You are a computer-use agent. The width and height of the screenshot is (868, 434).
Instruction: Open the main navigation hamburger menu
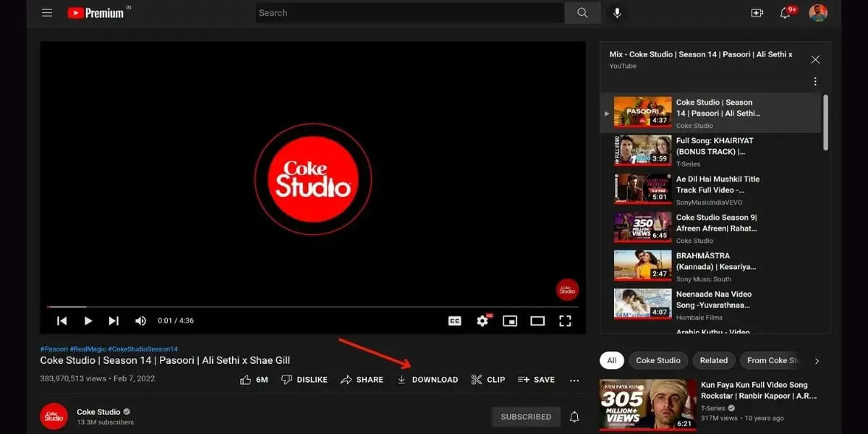pyautogui.click(x=47, y=12)
